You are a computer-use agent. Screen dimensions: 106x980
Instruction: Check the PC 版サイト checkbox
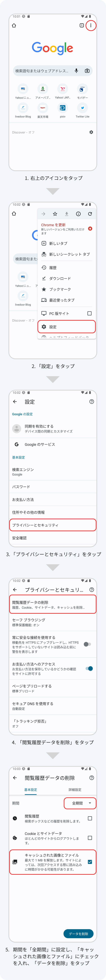(x=89, y=313)
